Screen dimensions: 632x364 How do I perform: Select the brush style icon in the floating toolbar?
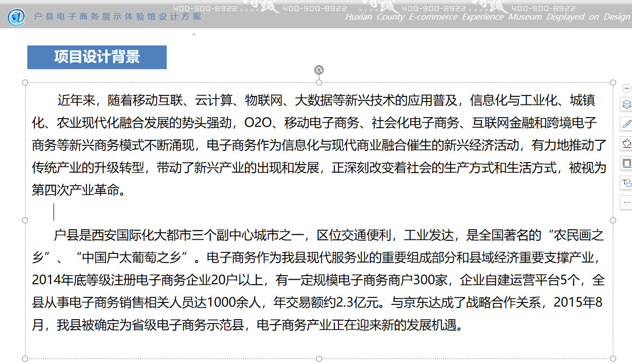tap(626, 124)
